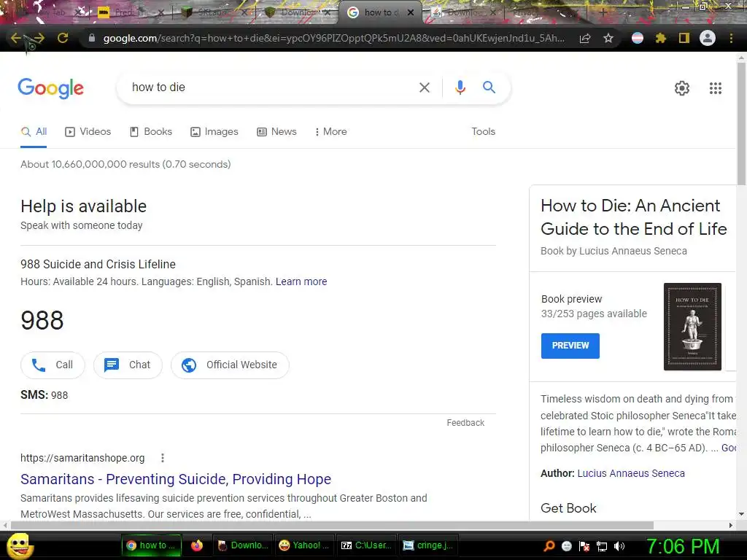
Task: Open the How to Die book cover
Action: pyautogui.click(x=692, y=327)
